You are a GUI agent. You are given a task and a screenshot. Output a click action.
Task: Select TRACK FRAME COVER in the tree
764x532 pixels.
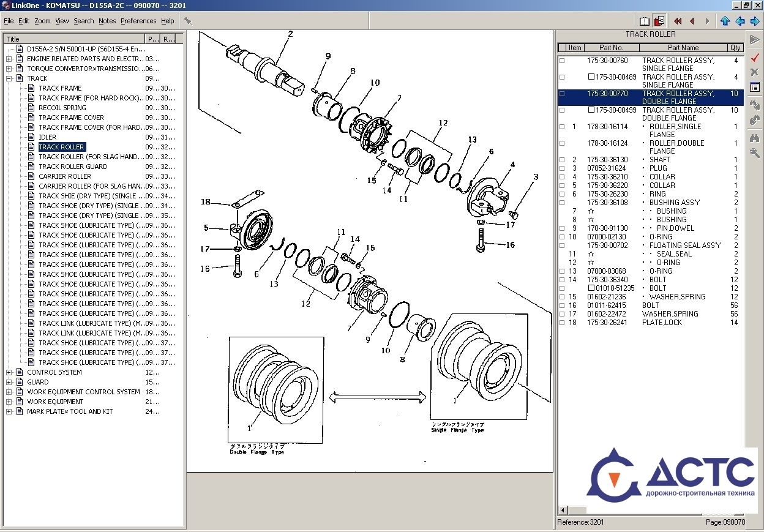71,118
